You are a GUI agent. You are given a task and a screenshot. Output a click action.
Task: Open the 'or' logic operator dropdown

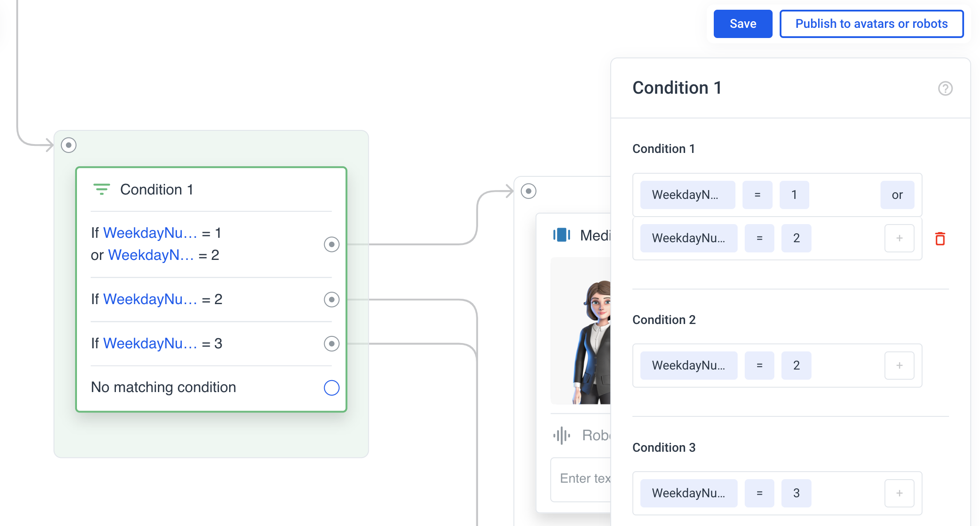(897, 195)
